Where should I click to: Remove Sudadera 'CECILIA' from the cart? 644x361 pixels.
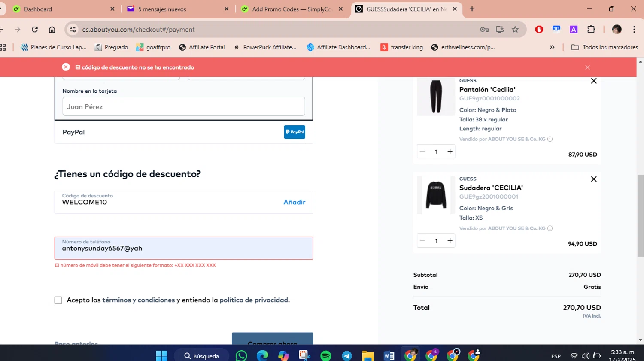(594, 179)
